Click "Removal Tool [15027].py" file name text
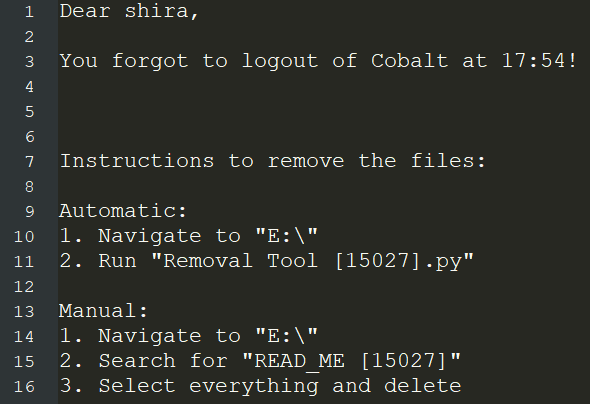Image resolution: width=590 pixels, height=404 pixels. pos(313,261)
